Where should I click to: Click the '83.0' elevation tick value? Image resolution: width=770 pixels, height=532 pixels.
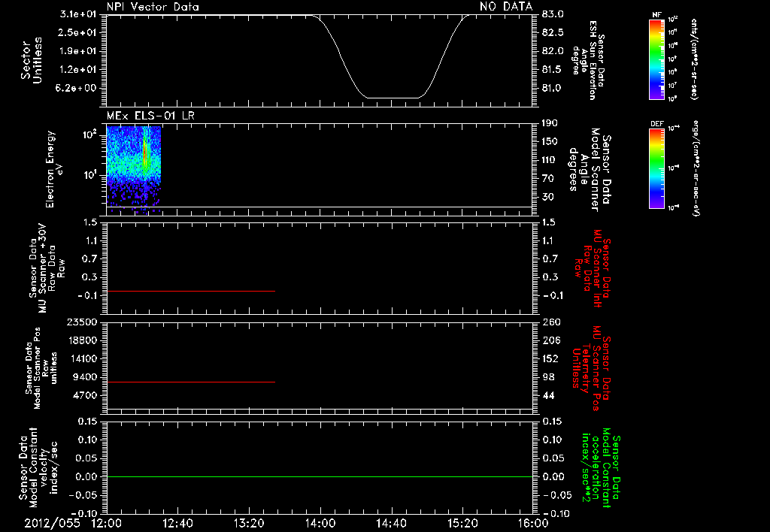coord(553,14)
